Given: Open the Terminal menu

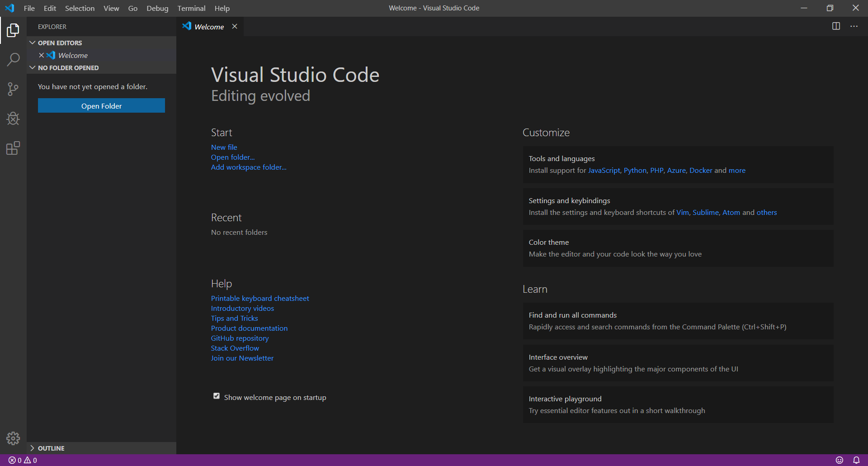Looking at the screenshot, I should [x=191, y=8].
